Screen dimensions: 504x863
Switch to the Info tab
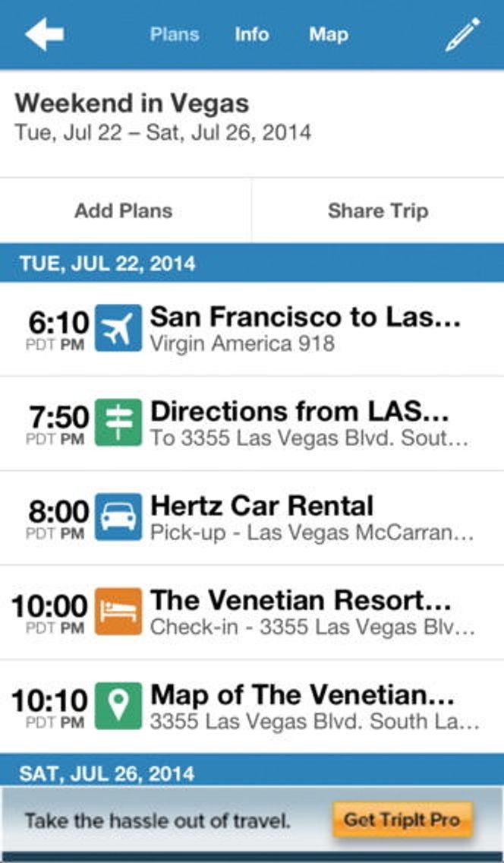pos(252,34)
